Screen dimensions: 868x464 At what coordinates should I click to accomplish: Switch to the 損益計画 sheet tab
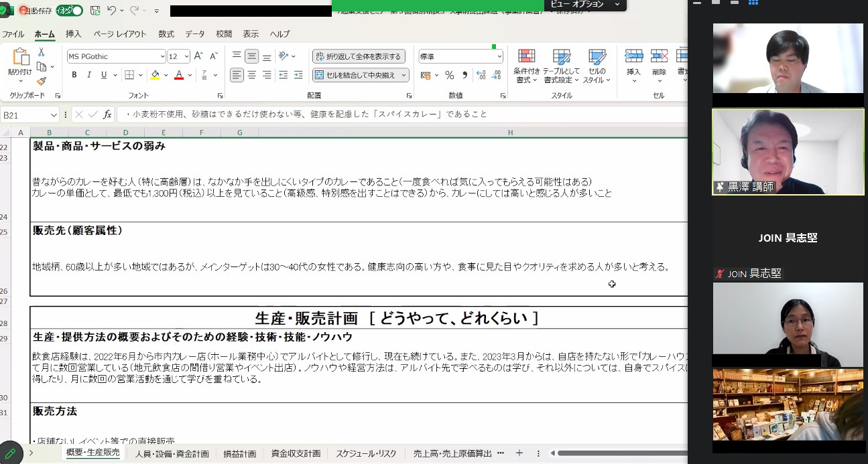point(239,454)
